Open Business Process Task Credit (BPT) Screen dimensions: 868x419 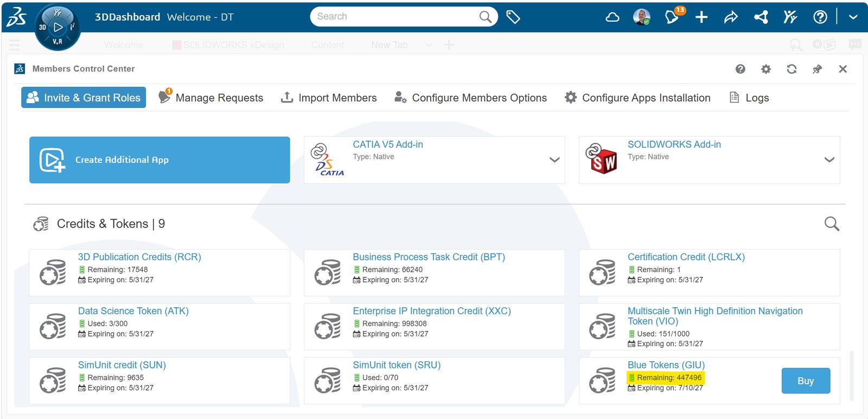[x=429, y=257]
